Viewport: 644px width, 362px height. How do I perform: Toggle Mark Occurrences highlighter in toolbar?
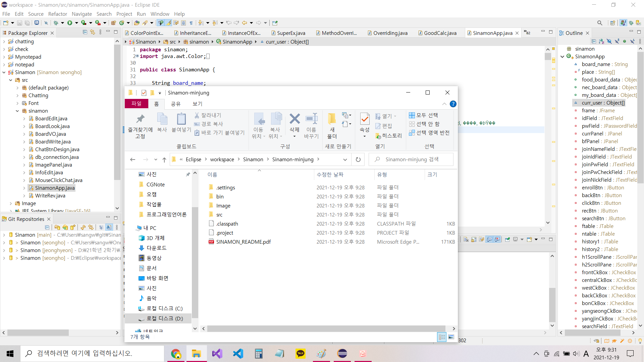click(x=168, y=23)
